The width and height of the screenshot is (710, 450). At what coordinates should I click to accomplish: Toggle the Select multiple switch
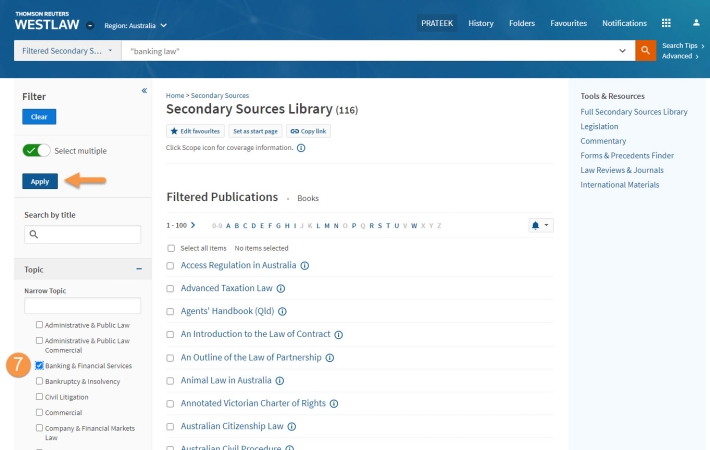(x=36, y=150)
